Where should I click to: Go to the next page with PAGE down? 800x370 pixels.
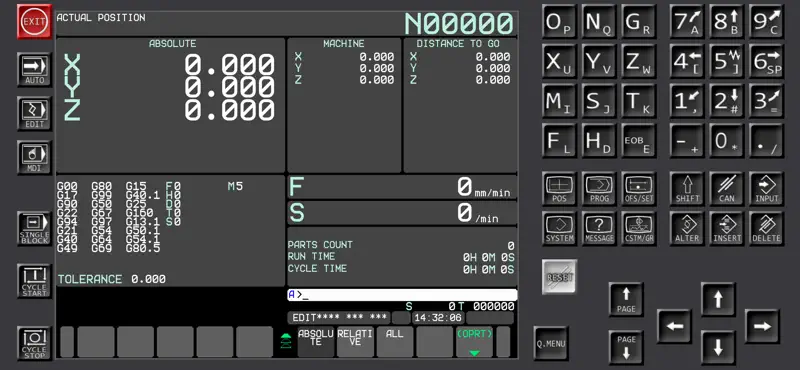[x=626, y=347]
